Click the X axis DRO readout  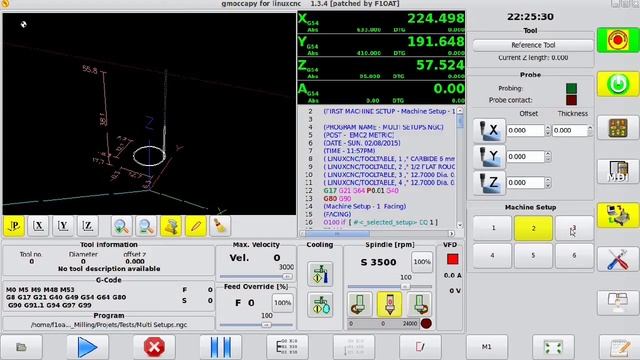pos(381,22)
